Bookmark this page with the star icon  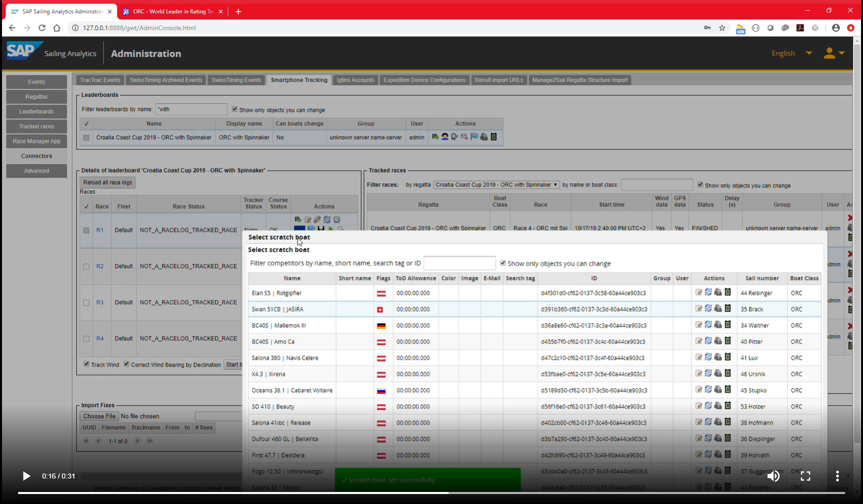coord(722,28)
